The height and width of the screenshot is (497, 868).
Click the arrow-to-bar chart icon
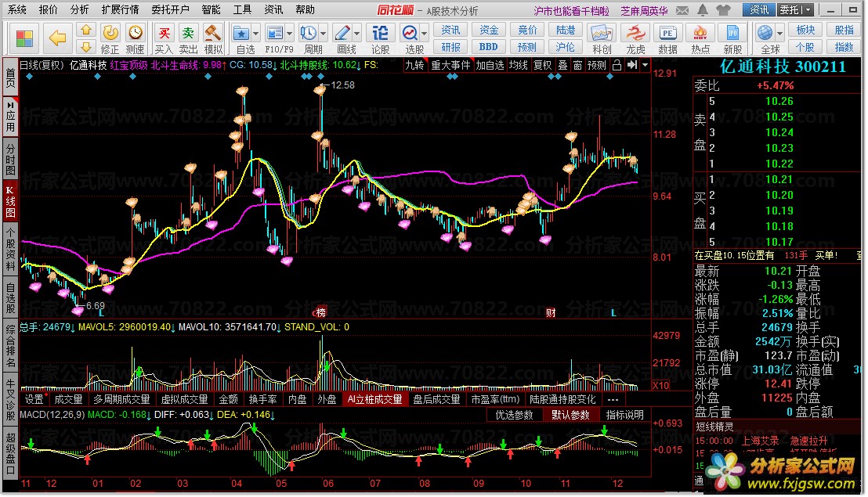(631, 65)
